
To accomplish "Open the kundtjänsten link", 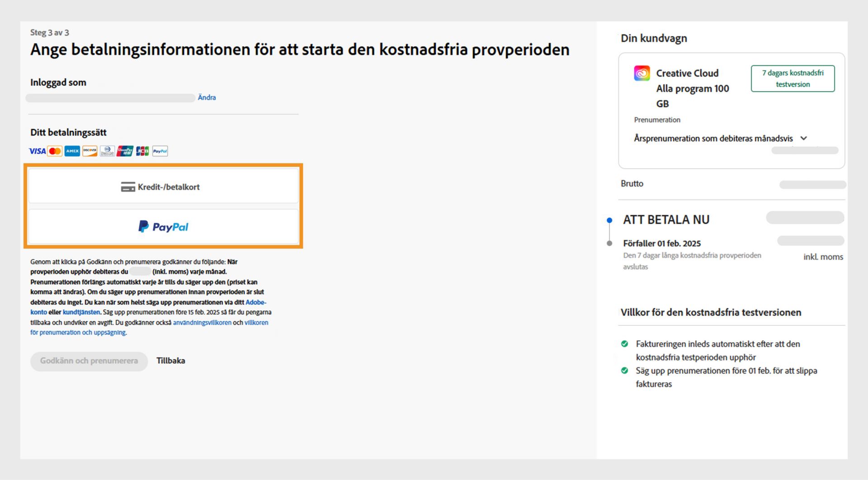I will click(x=81, y=312).
